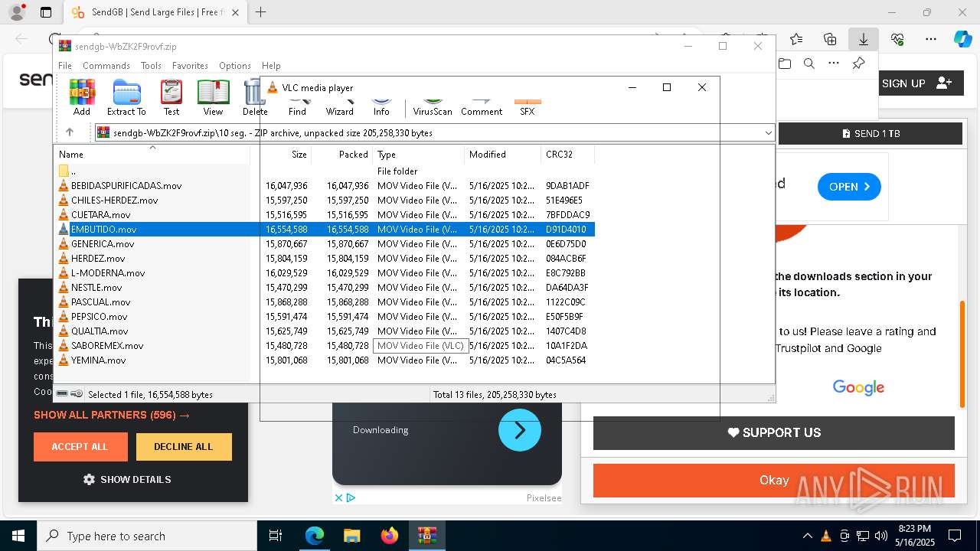Open the Edge Settings and more menu
980x551 pixels.
pos(931,39)
